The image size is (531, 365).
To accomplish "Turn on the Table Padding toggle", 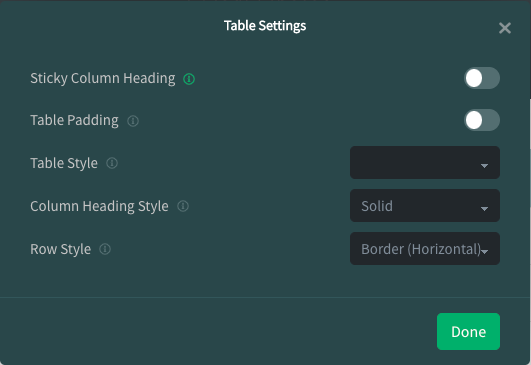I will point(482,120).
